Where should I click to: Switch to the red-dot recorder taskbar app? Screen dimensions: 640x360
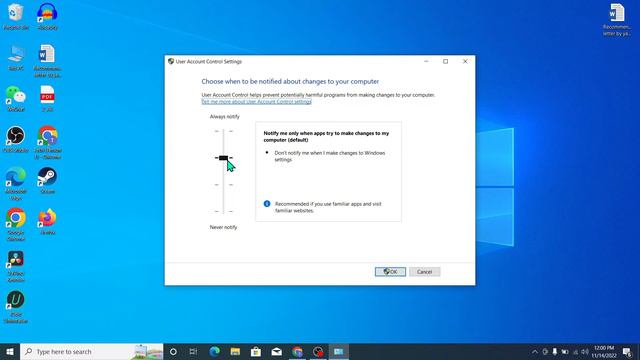(318, 351)
